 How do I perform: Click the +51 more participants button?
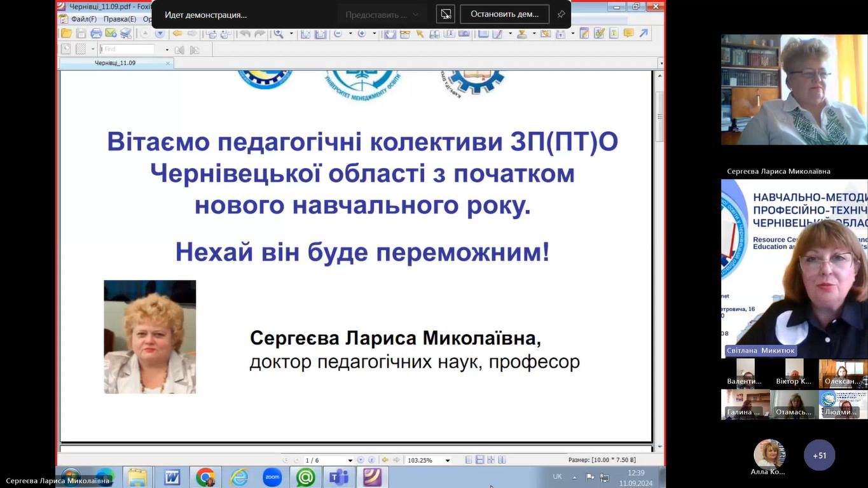click(820, 455)
